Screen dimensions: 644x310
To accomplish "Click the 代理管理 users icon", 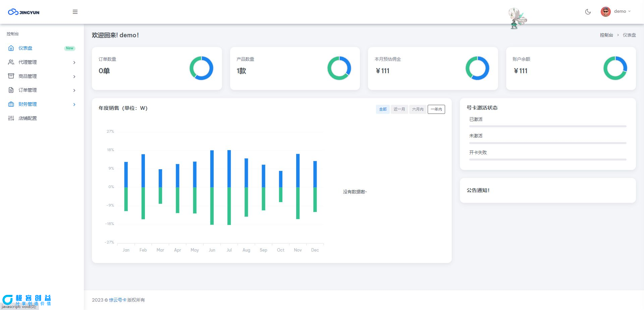I will coord(11,62).
